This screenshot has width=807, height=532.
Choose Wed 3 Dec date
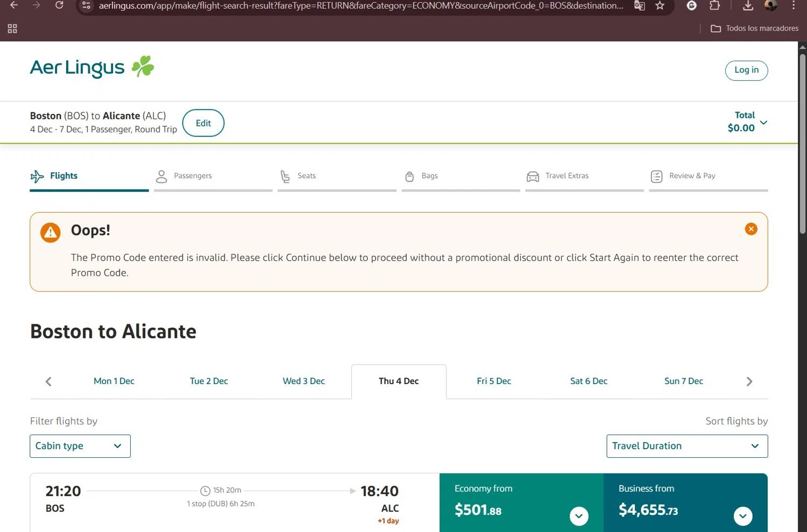304,381
